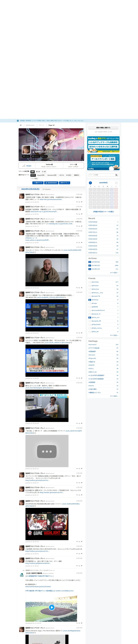Reply to the tweet posted at 22:49:39
Screen dimensions: 138x644
tap(77, 202)
